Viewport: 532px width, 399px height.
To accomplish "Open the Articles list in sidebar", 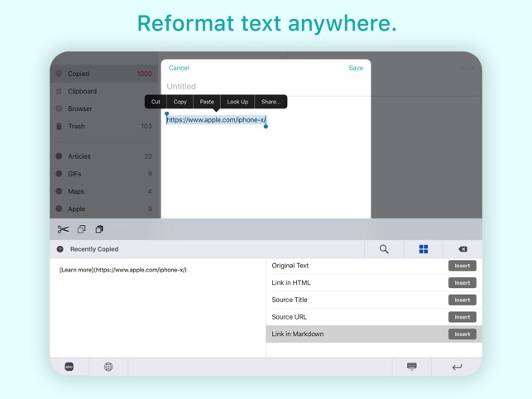I will 103,156.
